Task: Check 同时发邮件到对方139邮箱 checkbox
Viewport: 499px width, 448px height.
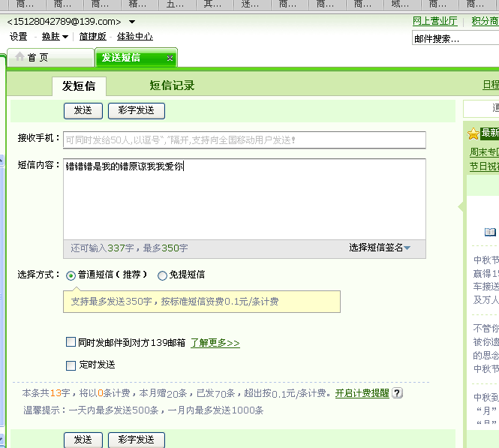Action: pos(71,342)
